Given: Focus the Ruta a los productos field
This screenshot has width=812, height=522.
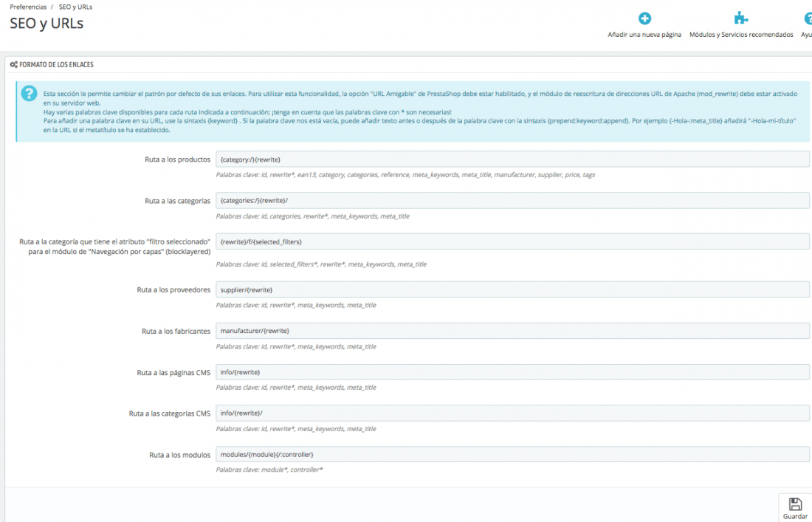Looking at the screenshot, I should point(512,159).
